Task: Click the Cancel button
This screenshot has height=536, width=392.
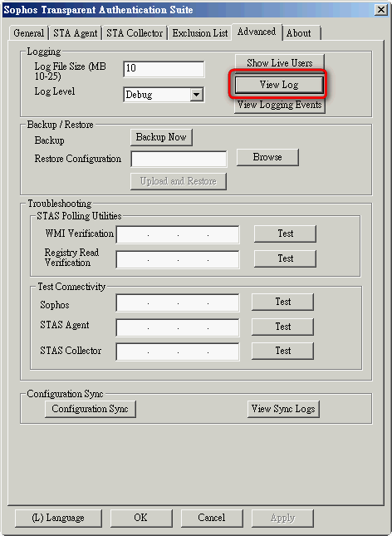Action: (x=212, y=519)
